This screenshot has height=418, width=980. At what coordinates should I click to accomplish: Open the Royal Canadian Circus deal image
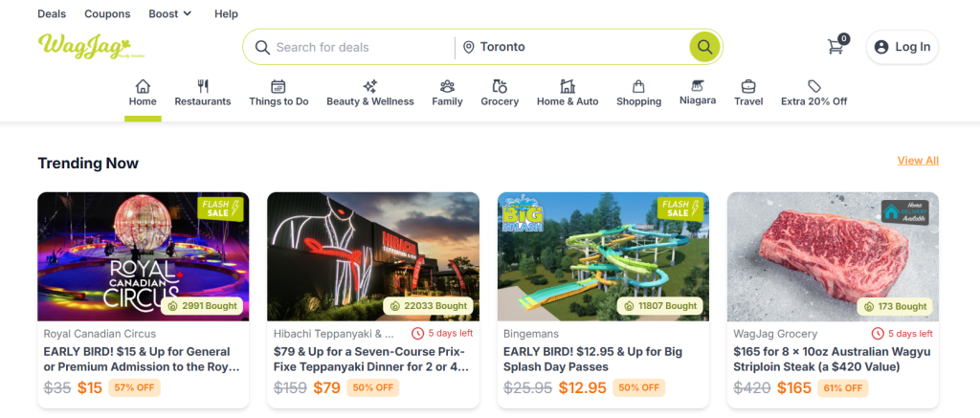tap(144, 256)
